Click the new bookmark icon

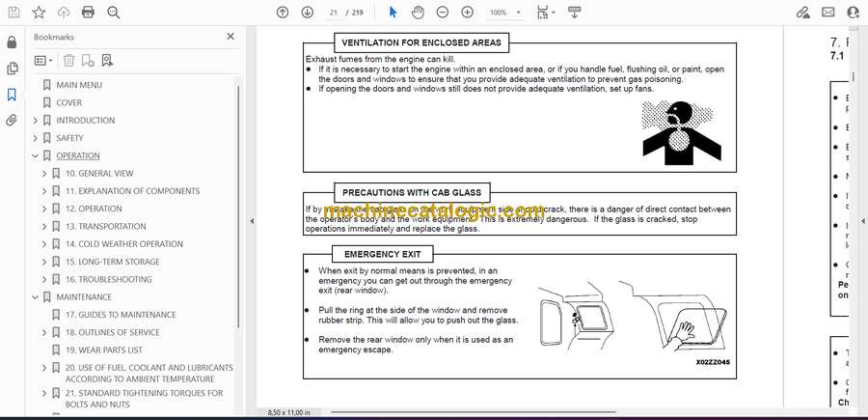[88, 61]
